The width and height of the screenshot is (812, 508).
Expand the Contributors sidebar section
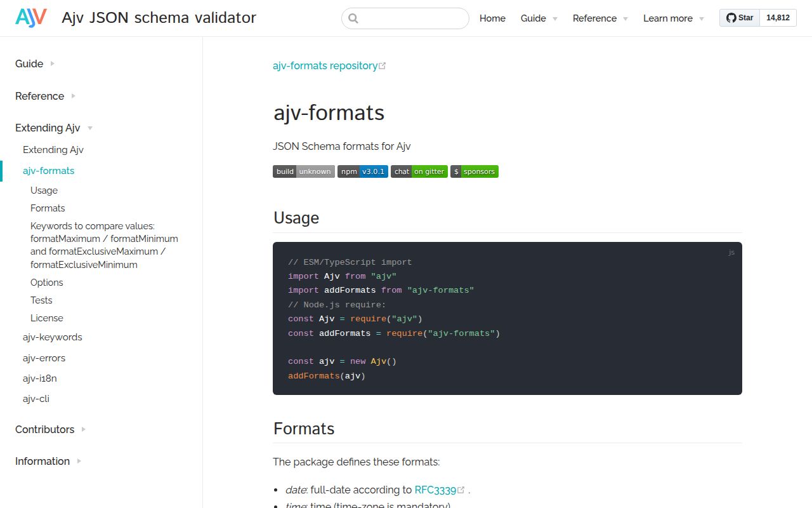[51, 429]
